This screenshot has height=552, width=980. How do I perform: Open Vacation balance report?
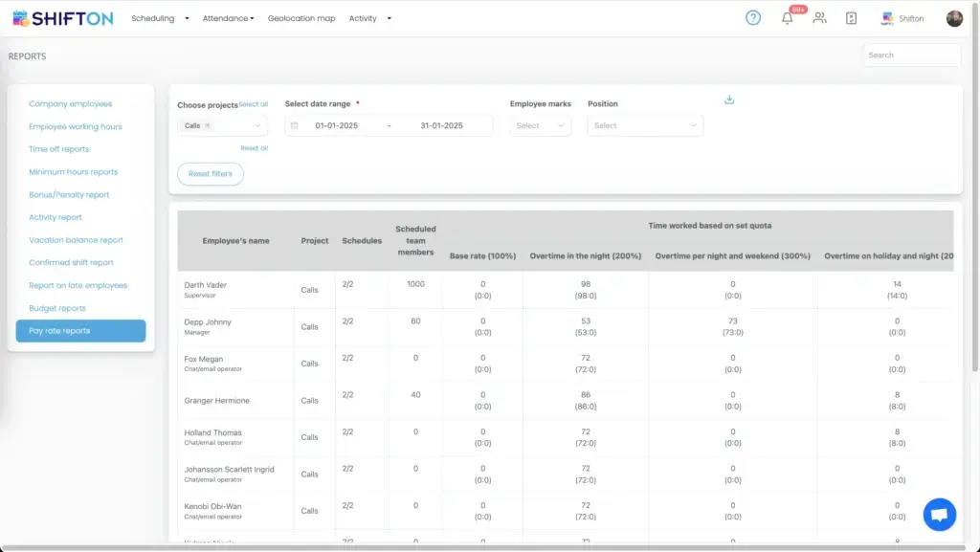(76, 240)
